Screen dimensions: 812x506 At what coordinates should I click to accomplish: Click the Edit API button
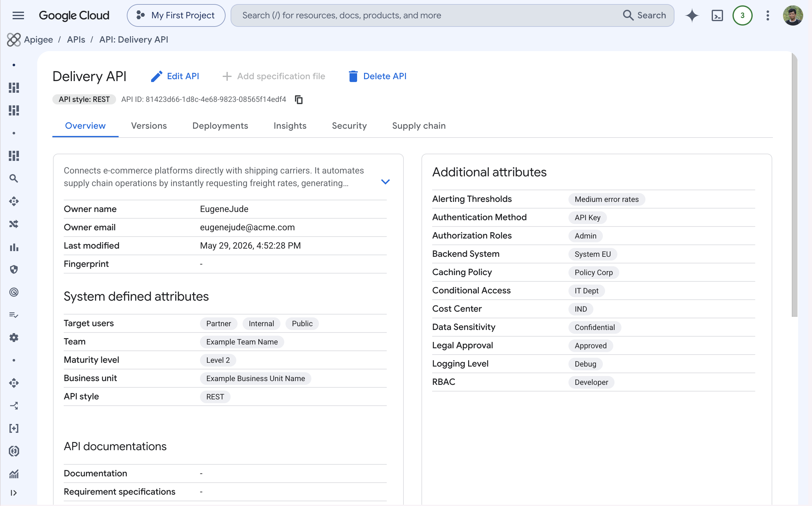click(175, 76)
